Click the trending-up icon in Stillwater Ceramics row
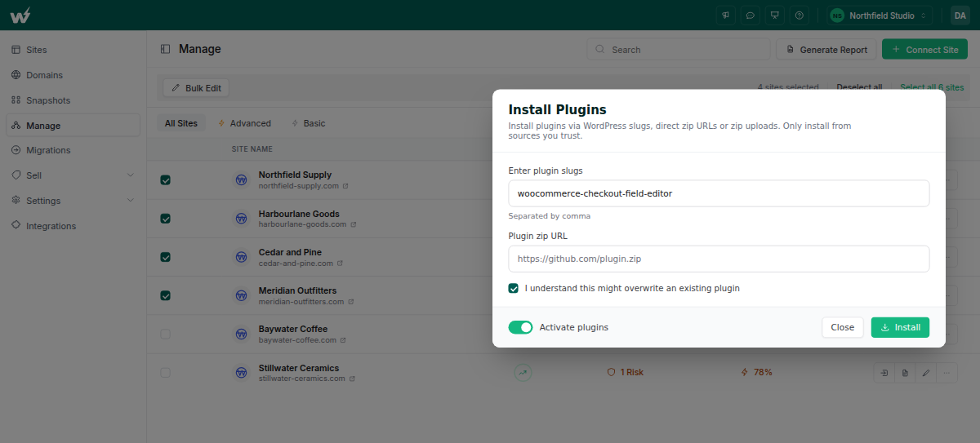This screenshot has height=443, width=980. tap(523, 372)
